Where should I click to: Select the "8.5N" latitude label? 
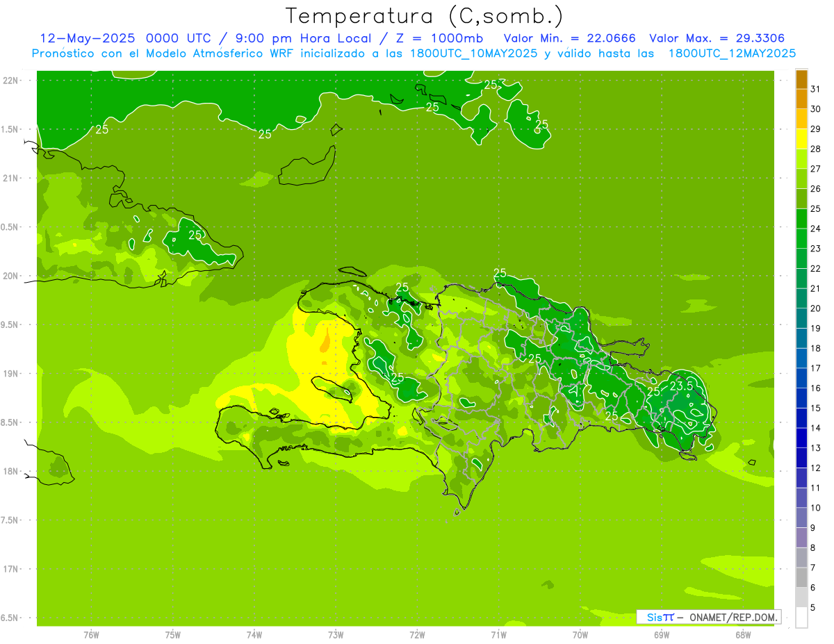click(x=10, y=422)
